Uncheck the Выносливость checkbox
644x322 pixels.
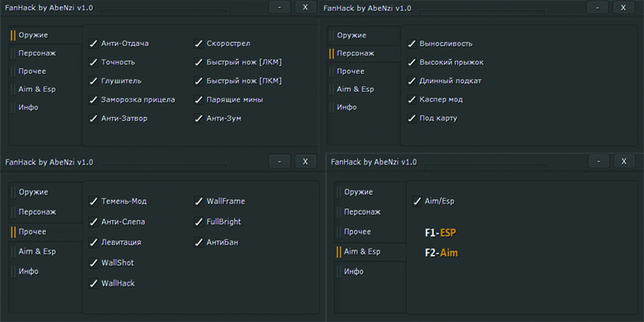(x=412, y=44)
